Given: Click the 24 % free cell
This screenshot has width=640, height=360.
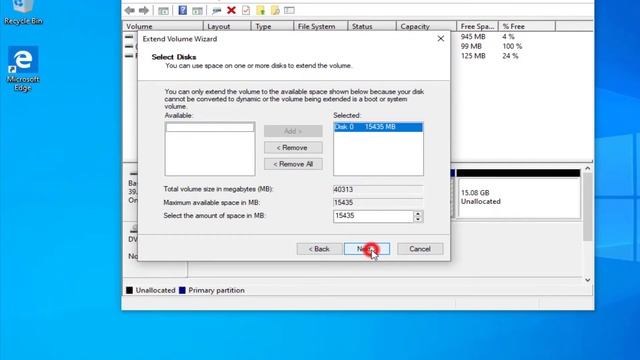Looking at the screenshot, I should 510,56.
